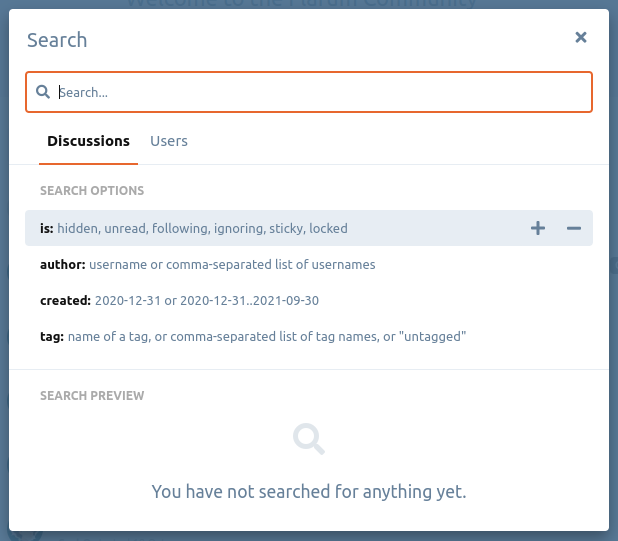Close the Search dialog

(581, 37)
